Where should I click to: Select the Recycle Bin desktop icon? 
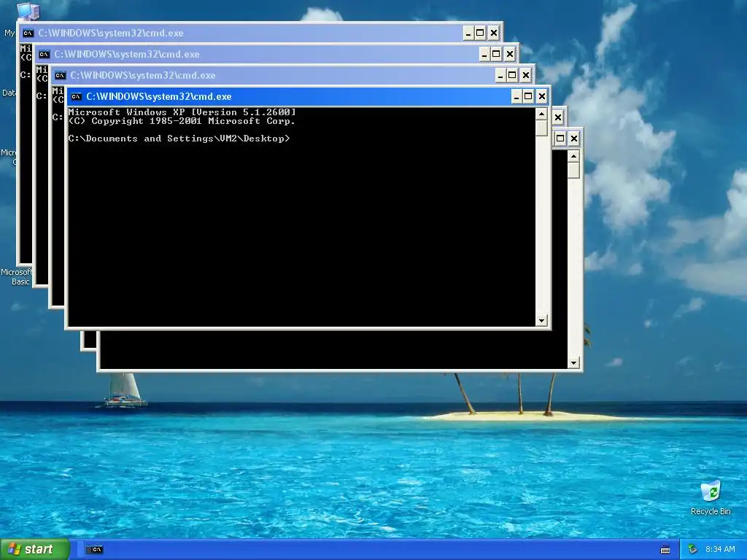click(711, 497)
